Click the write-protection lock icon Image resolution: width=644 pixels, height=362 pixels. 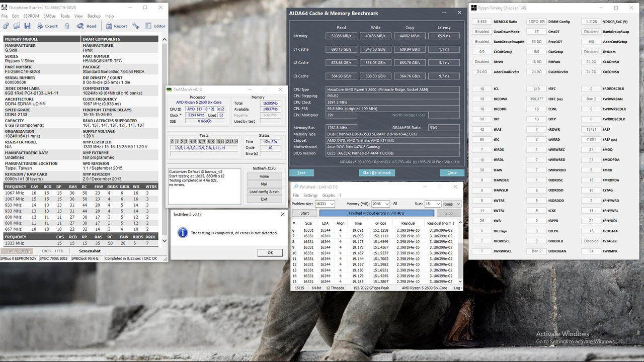click(67, 26)
